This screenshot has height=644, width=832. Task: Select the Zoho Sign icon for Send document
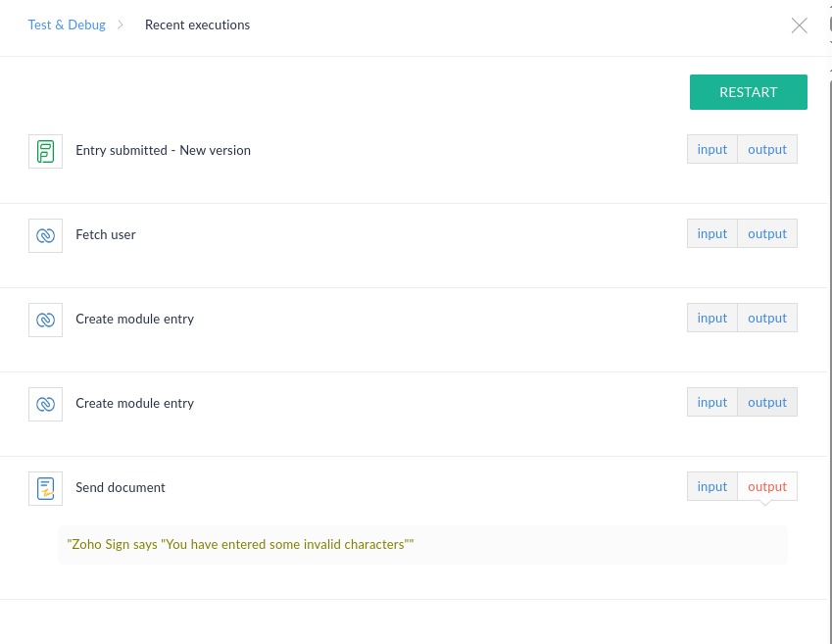click(x=45, y=488)
